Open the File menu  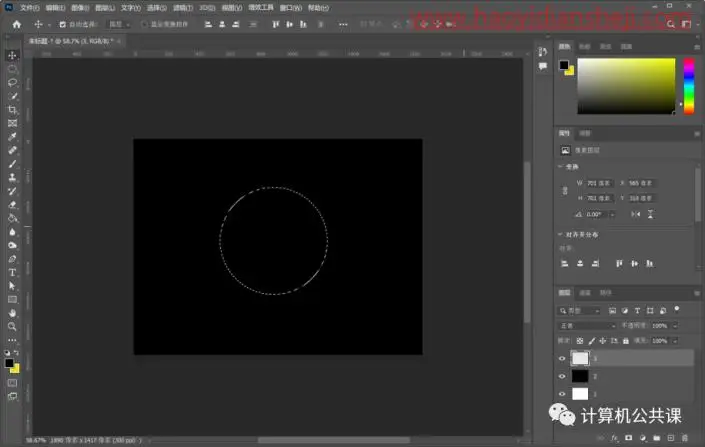tap(30, 8)
